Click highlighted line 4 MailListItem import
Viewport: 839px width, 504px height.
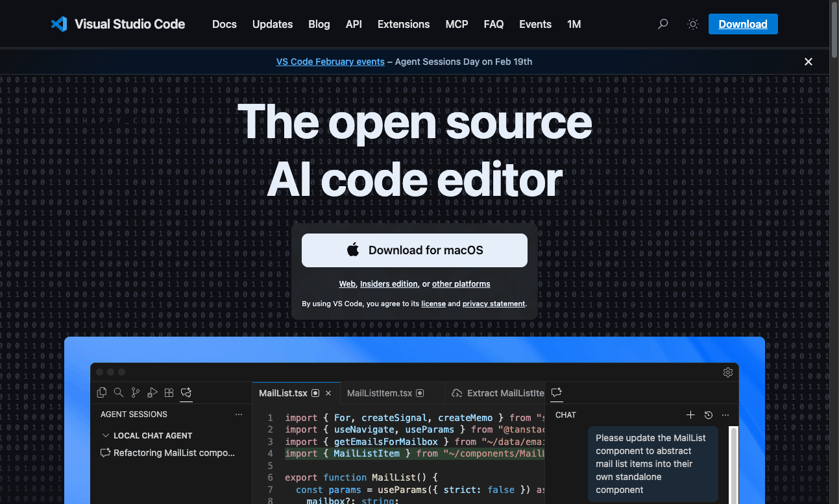click(x=415, y=453)
